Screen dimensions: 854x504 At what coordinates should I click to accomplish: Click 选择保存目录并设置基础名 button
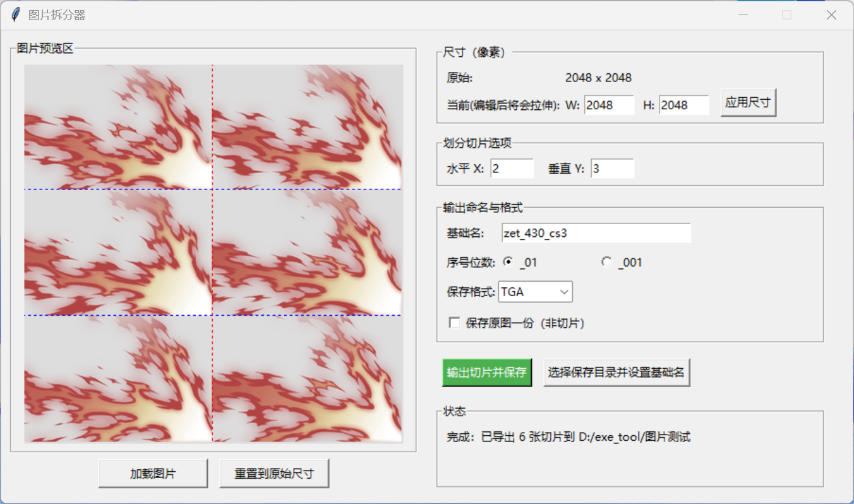(616, 373)
